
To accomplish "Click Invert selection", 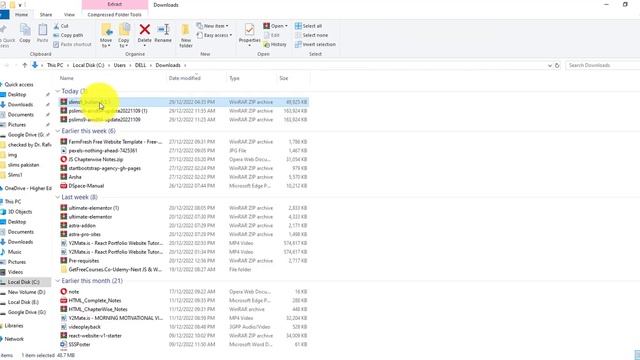I will click(x=315, y=44).
